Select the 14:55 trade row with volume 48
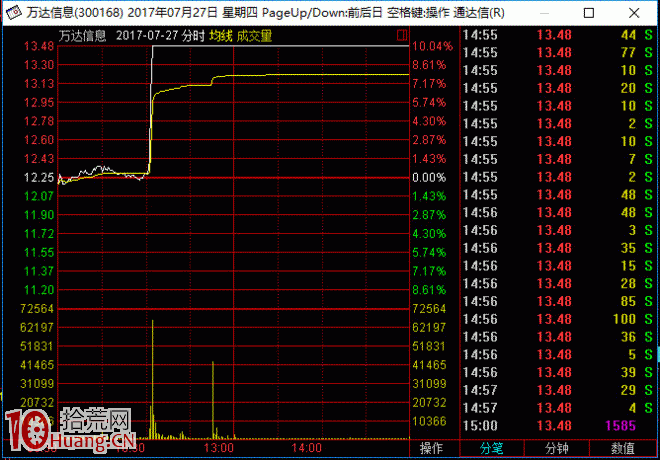Screen dimensions: 660x460 coord(558,194)
